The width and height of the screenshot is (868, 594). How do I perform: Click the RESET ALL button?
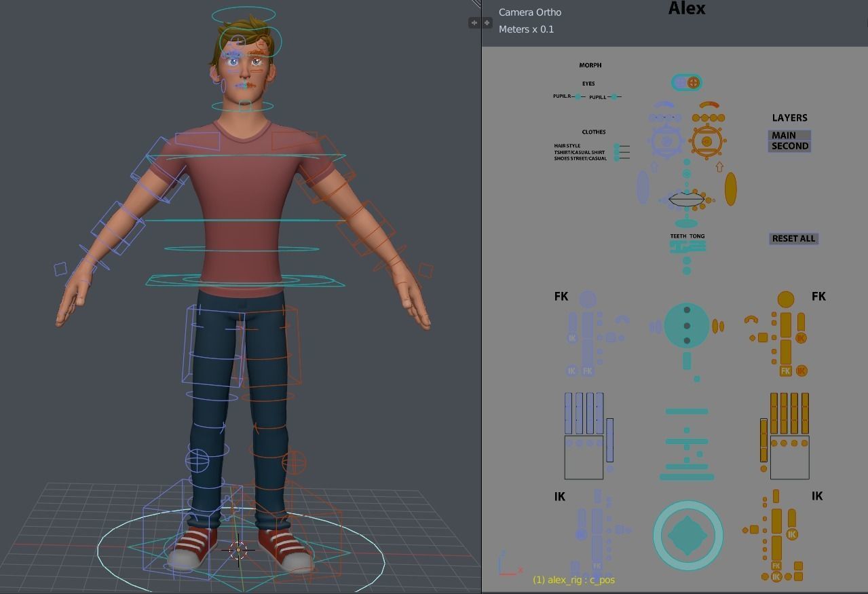click(x=793, y=238)
